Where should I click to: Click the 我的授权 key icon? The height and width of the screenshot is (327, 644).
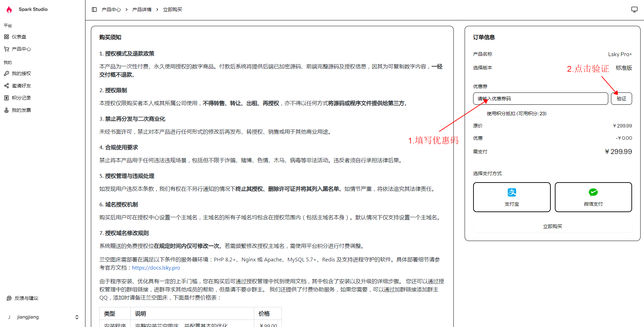[6, 73]
